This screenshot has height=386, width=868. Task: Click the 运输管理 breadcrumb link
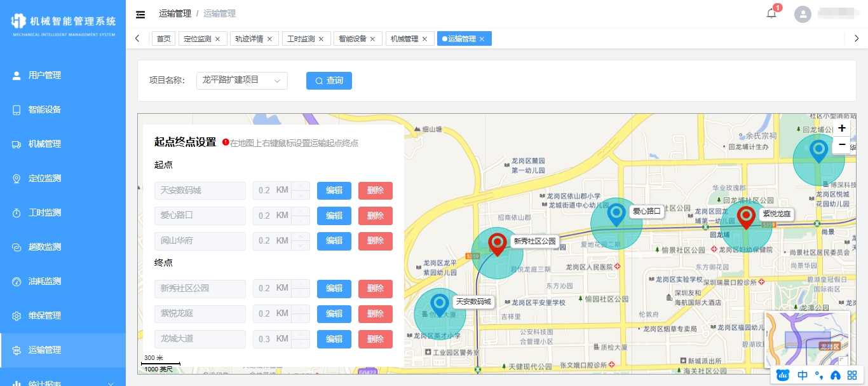point(174,13)
